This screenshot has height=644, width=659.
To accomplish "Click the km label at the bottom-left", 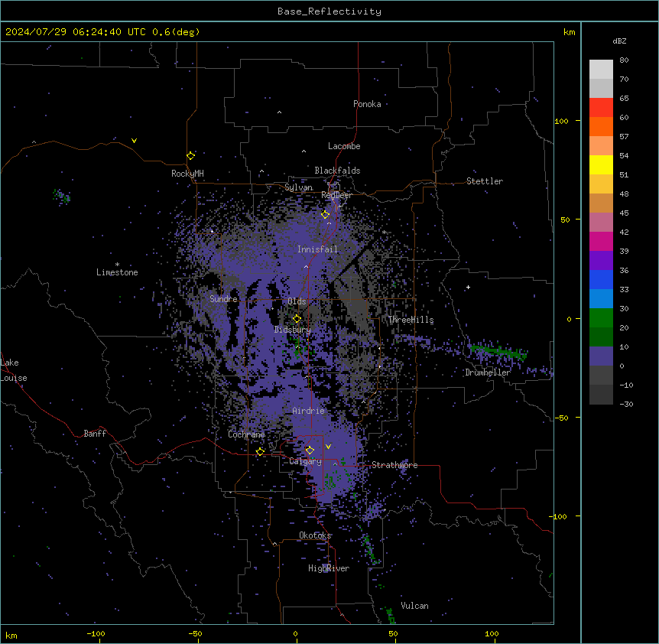I will pyautogui.click(x=11, y=635).
